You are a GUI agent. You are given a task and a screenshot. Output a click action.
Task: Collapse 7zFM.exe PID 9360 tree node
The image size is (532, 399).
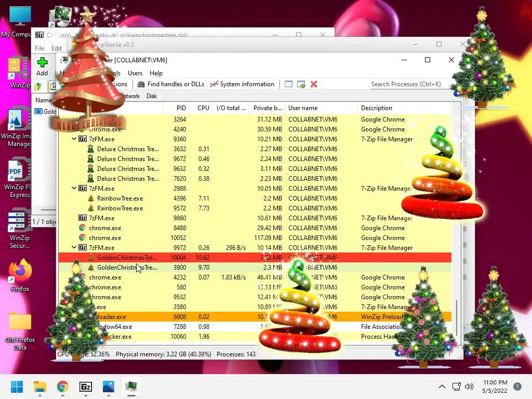74,139
